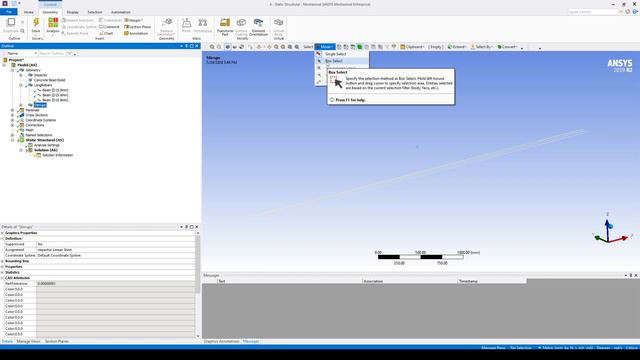Select the Impactor tree item
This screenshot has height=360, width=640.
point(40,75)
